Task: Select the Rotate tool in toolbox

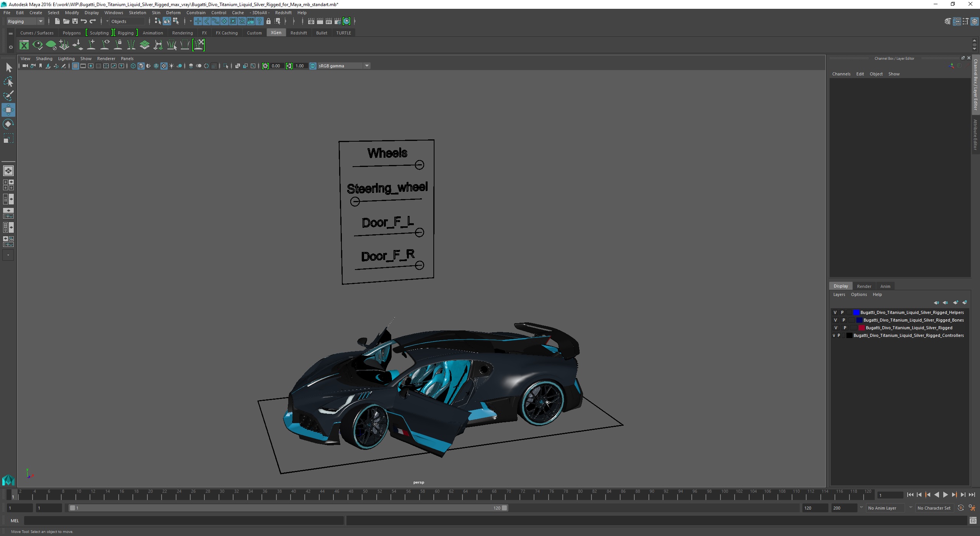Action: pos(8,124)
